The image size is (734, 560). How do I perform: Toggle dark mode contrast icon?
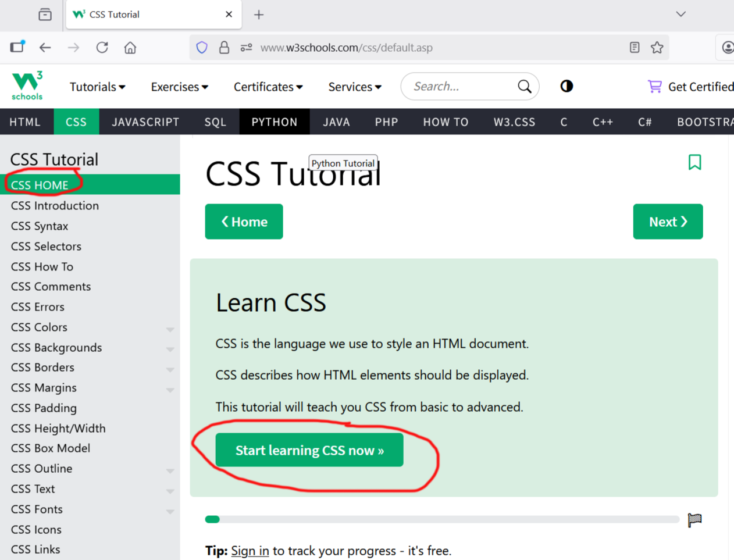pos(566,86)
